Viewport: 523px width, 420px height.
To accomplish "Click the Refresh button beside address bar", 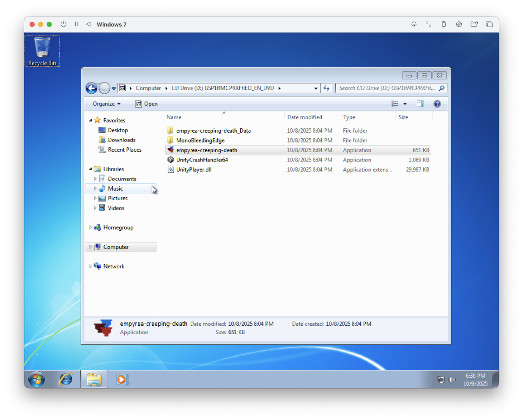I will point(326,88).
